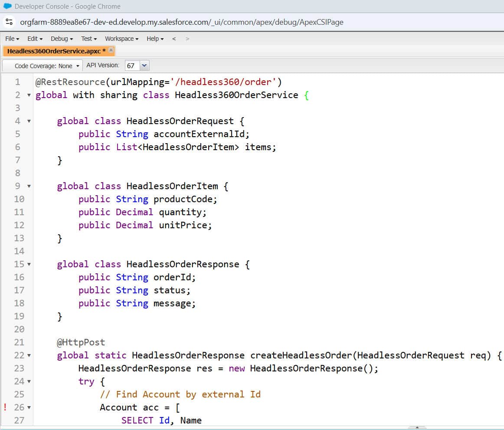Viewport: 504px width, 430px height.
Task: Collapse the HeadlessOrderItem class at line 9
Action: (x=29, y=186)
